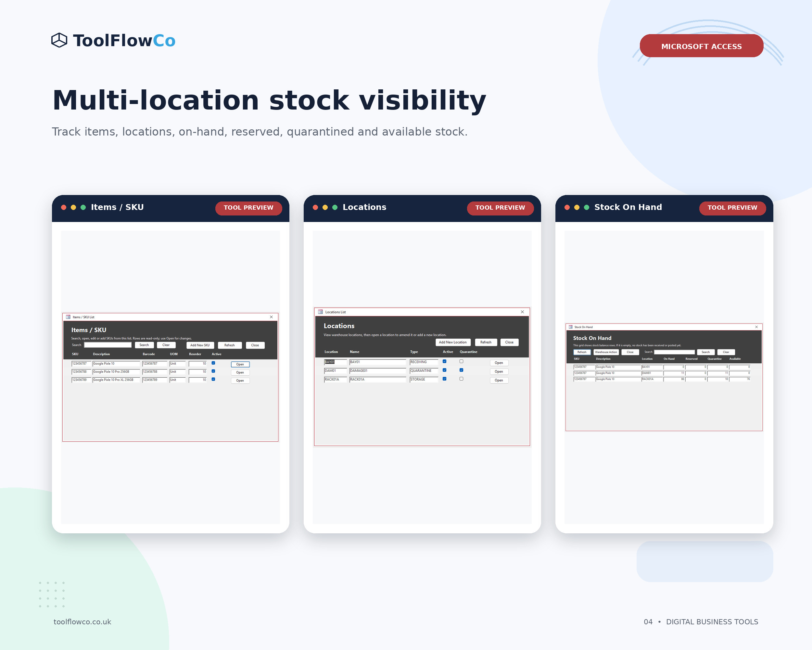Click the Type column header in Locations
Screen dimensions: 812x650
tap(414, 352)
